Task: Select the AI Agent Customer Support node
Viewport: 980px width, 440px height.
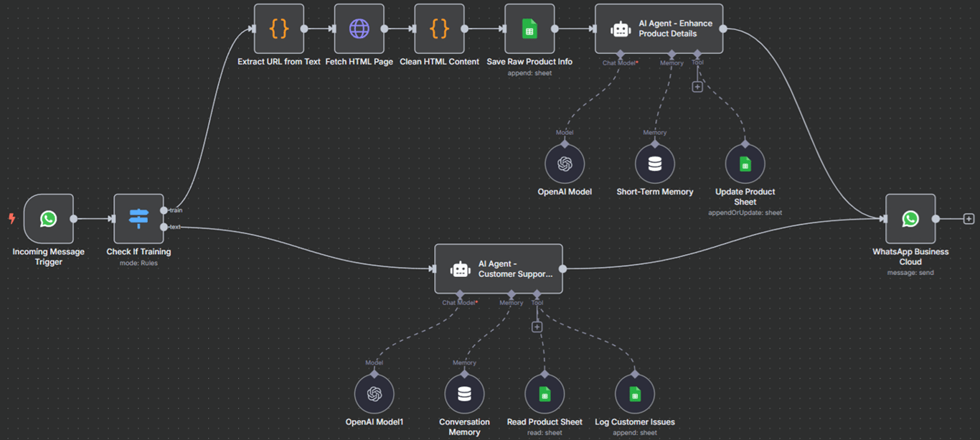Action: click(498, 268)
